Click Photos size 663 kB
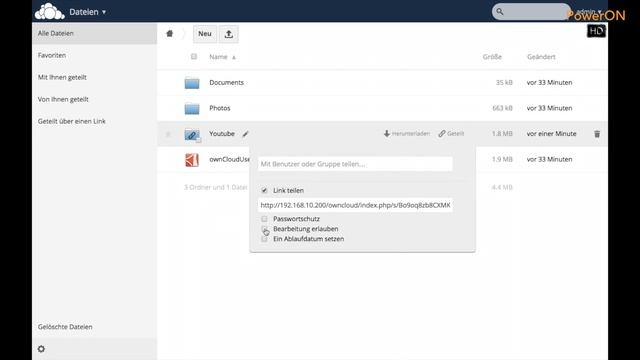Screen dimensions: 640x360 (502, 108)
